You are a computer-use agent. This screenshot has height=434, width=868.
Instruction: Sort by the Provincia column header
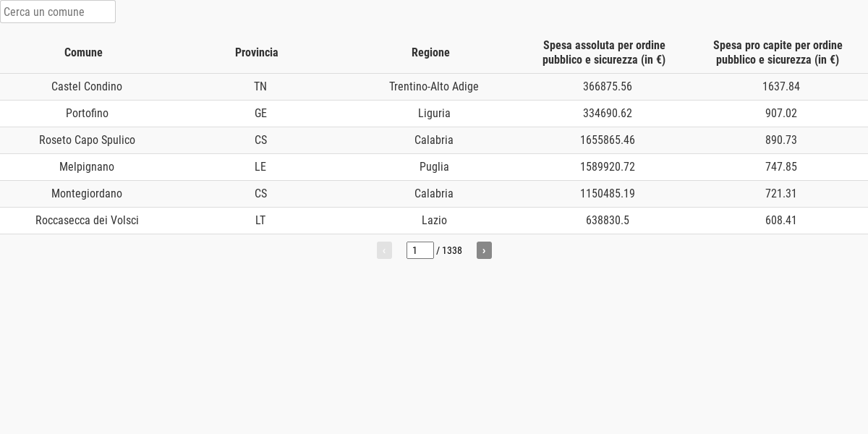257,52
